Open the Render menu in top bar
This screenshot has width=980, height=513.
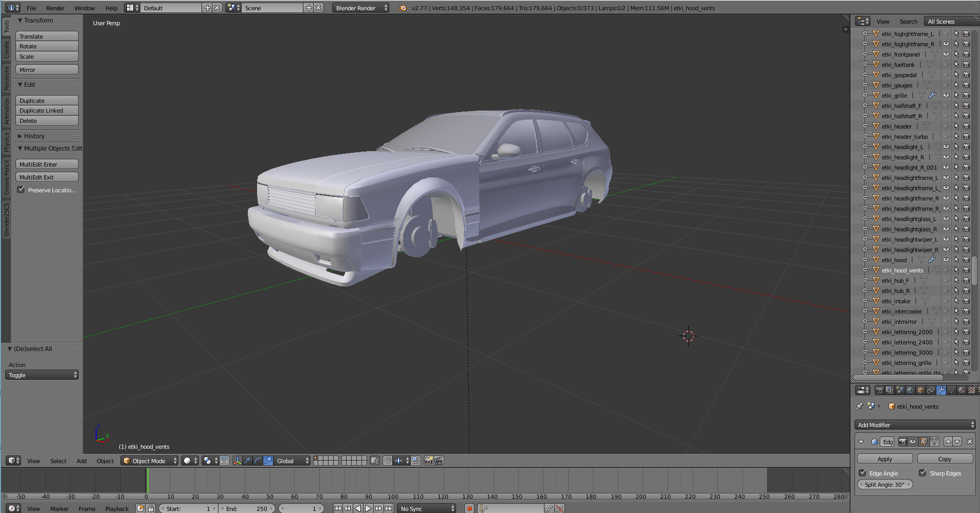click(55, 8)
